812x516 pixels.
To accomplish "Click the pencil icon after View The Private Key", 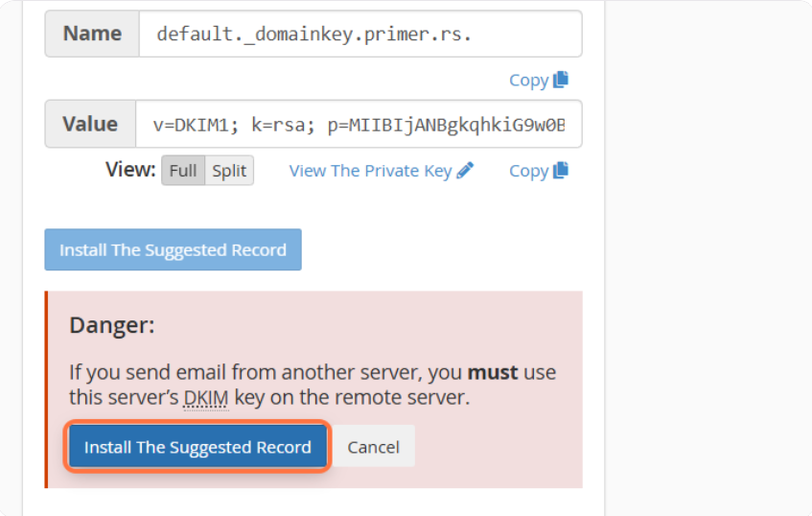I will pos(466,170).
